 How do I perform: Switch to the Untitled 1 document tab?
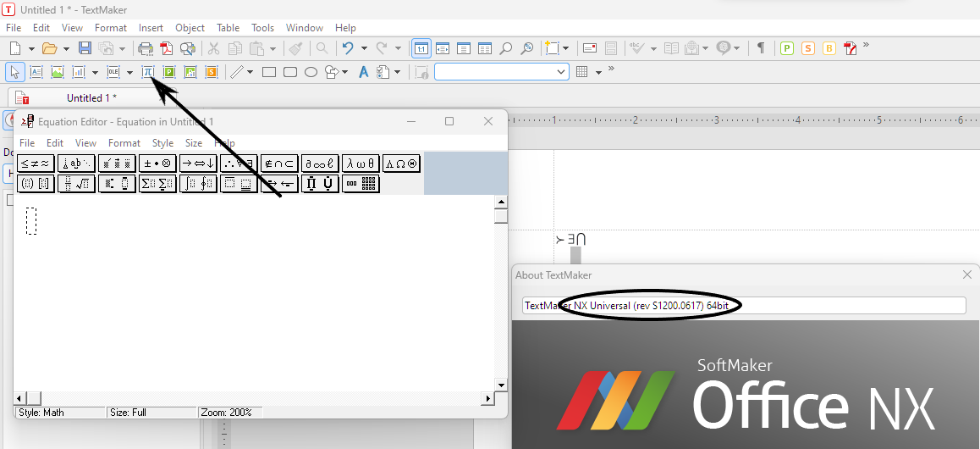tap(92, 98)
